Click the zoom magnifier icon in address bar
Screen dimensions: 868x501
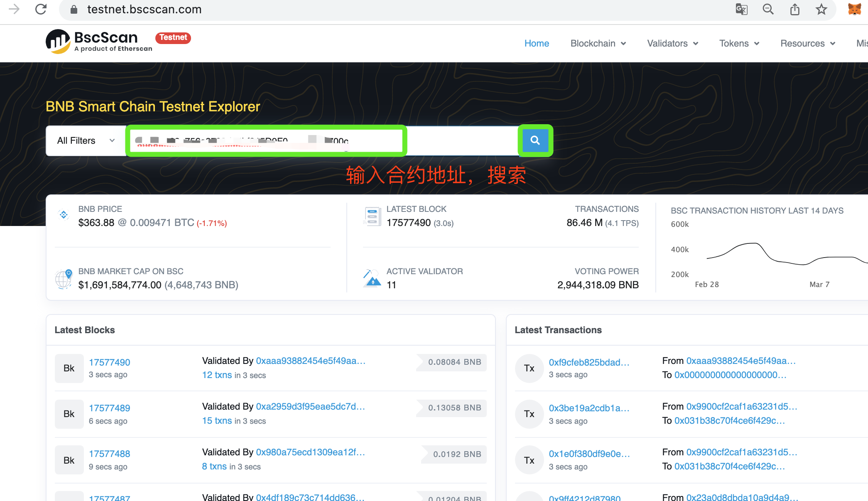pyautogui.click(x=768, y=9)
